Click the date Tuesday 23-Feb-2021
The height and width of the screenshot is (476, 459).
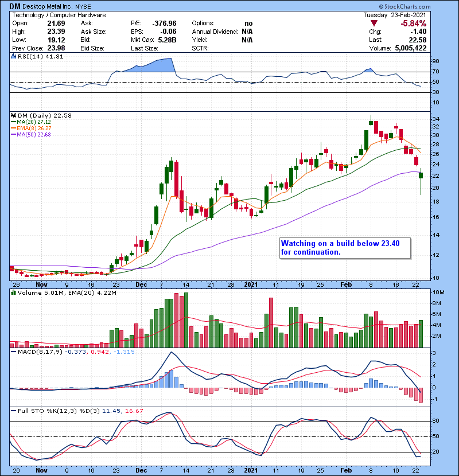(395, 15)
